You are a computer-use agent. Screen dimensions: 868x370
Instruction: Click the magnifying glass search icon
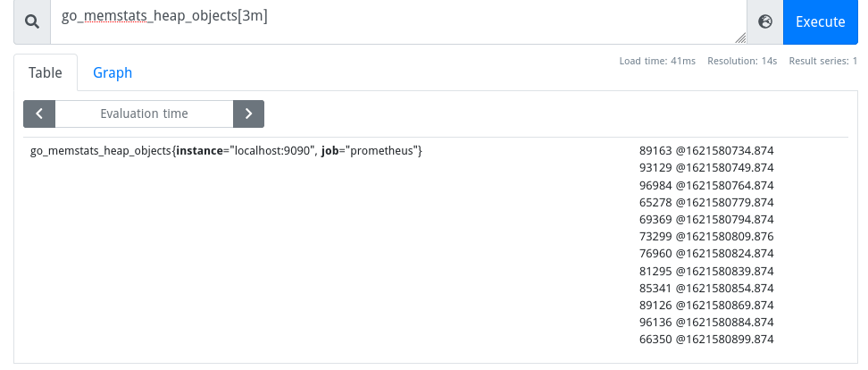[x=32, y=22]
